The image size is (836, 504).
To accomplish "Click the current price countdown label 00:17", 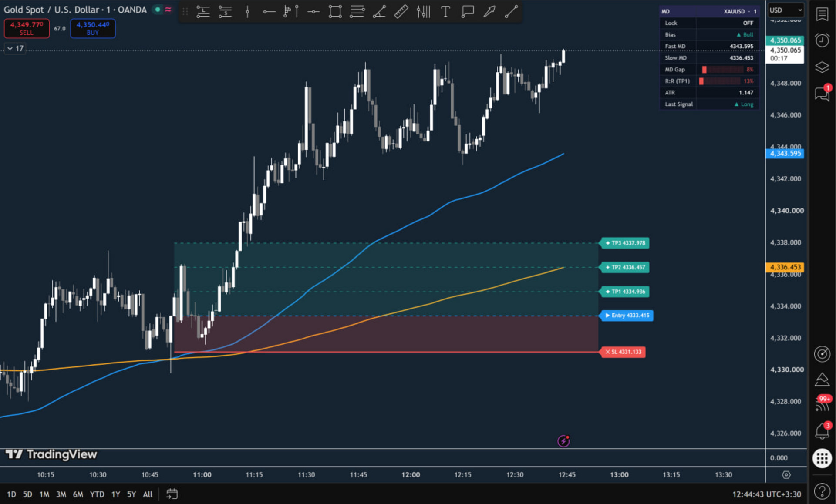I will coord(785,54).
